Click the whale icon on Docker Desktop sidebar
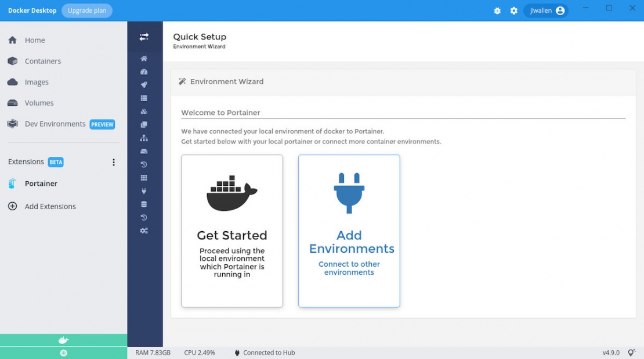Image resolution: width=644 pixels, height=359 pixels. coord(63,340)
